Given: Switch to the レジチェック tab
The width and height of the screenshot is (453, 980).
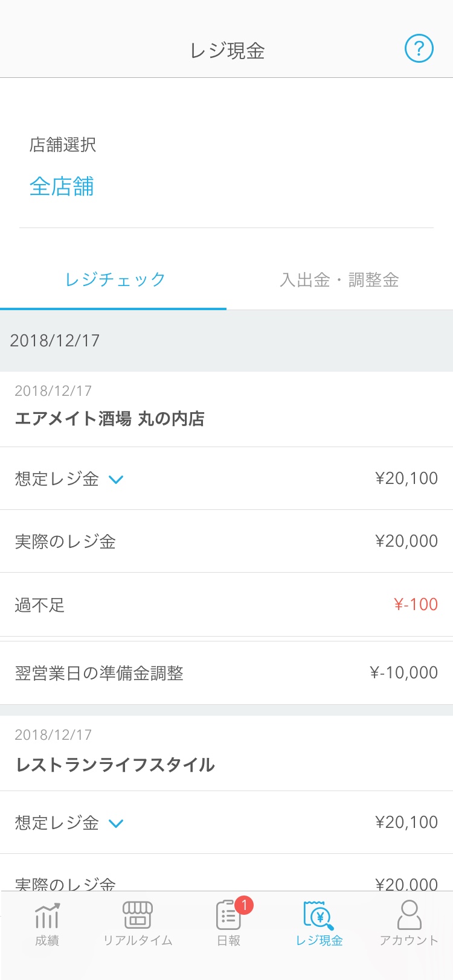Looking at the screenshot, I should [x=114, y=280].
